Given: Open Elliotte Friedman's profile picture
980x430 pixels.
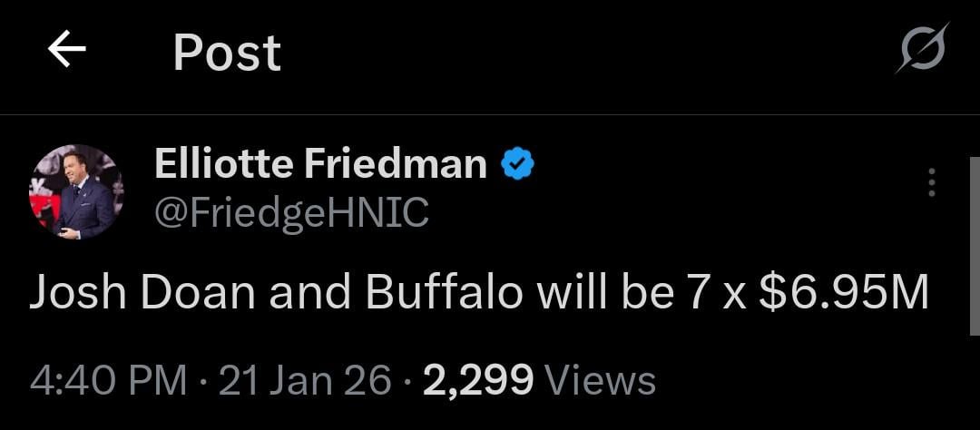Looking at the screenshot, I should 76,192.
